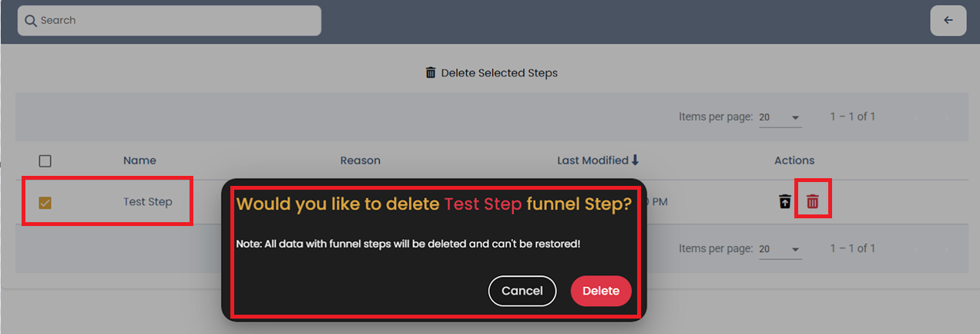Confirm with the red Delete button
Screen dimensions: 980x334
click(x=601, y=291)
